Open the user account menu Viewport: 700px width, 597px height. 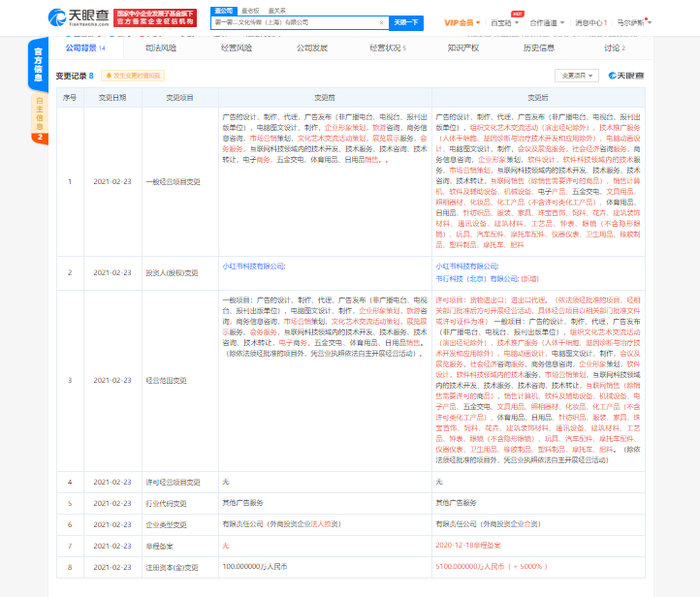click(658, 21)
